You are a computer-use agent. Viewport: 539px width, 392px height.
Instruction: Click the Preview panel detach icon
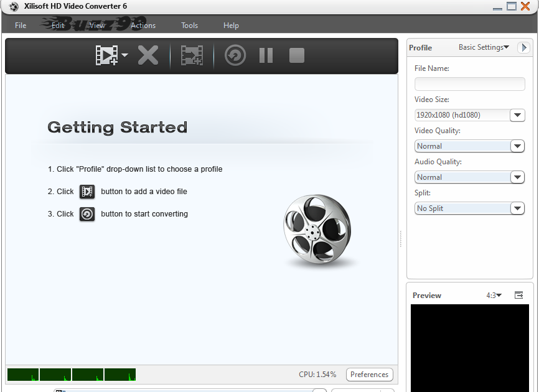518,295
